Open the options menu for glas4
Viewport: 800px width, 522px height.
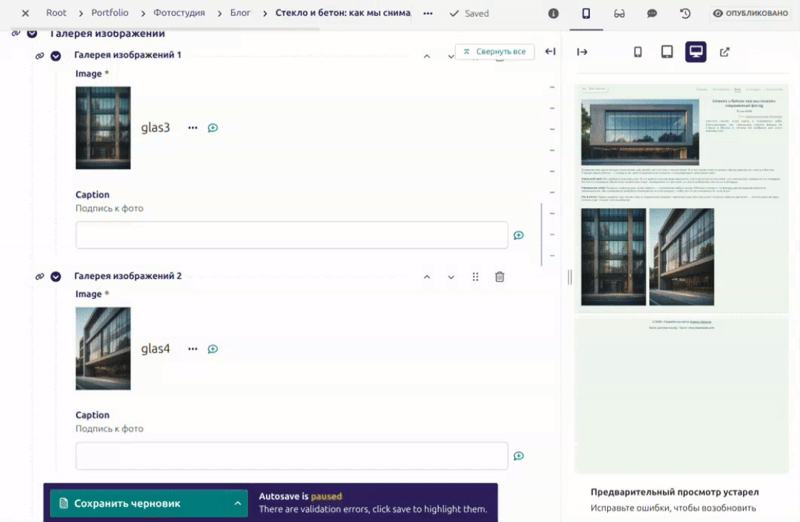coord(192,349)
